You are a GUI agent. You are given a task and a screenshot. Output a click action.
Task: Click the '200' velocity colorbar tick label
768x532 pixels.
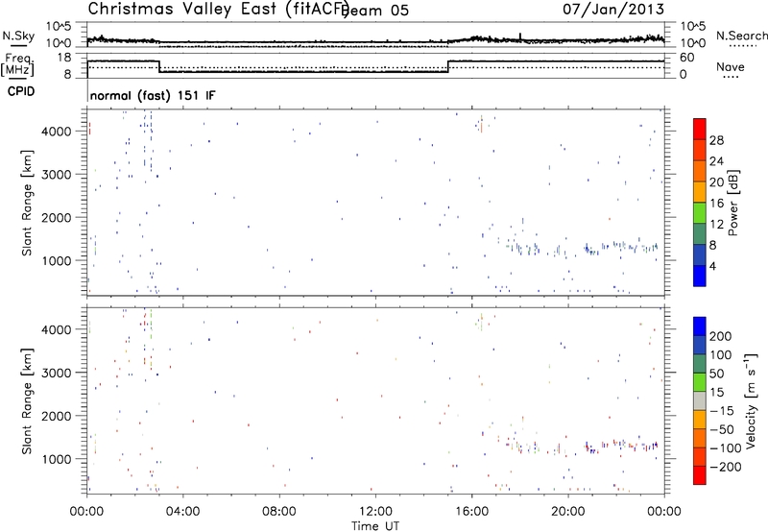click(721, 336)
